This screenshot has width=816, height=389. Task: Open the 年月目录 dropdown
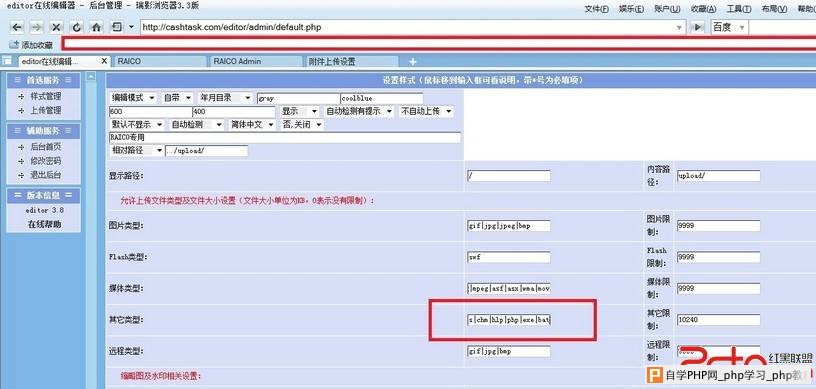pyautogui.click(x=225, y=97)
